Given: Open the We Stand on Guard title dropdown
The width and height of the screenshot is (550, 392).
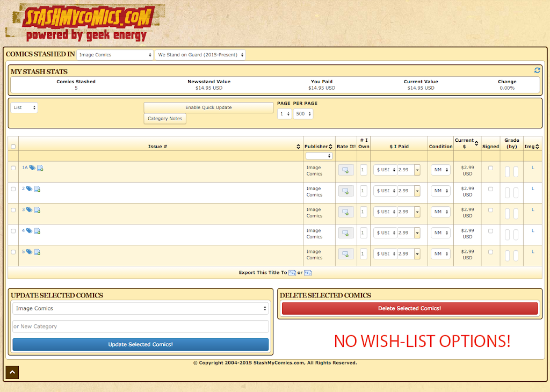Looking at the screenshot, I should (200, 55).
